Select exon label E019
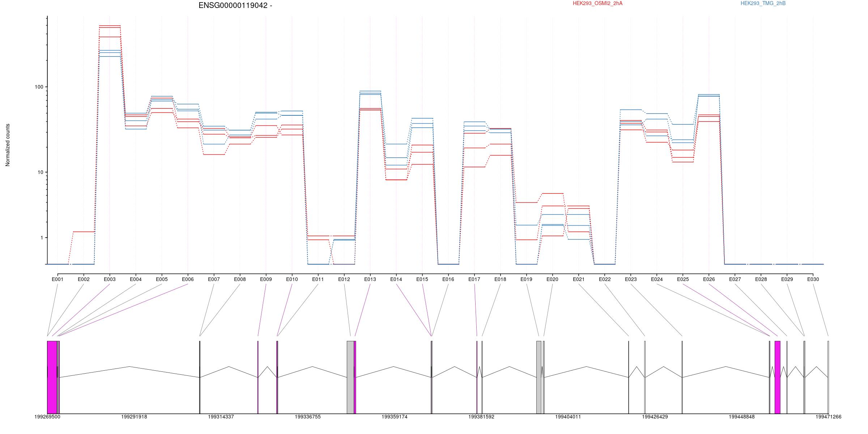The height and width of the screenshot is (434, 868). pyautogui.click(x=526, y=279)
